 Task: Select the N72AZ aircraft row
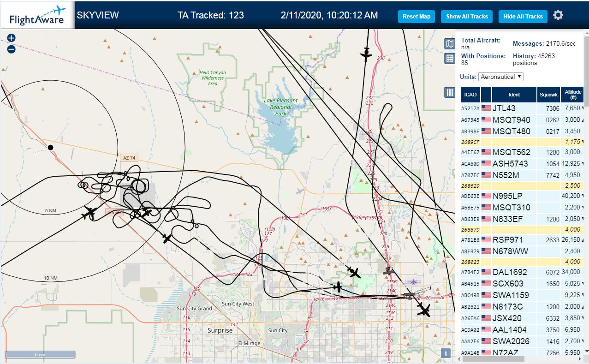[522, 352]
